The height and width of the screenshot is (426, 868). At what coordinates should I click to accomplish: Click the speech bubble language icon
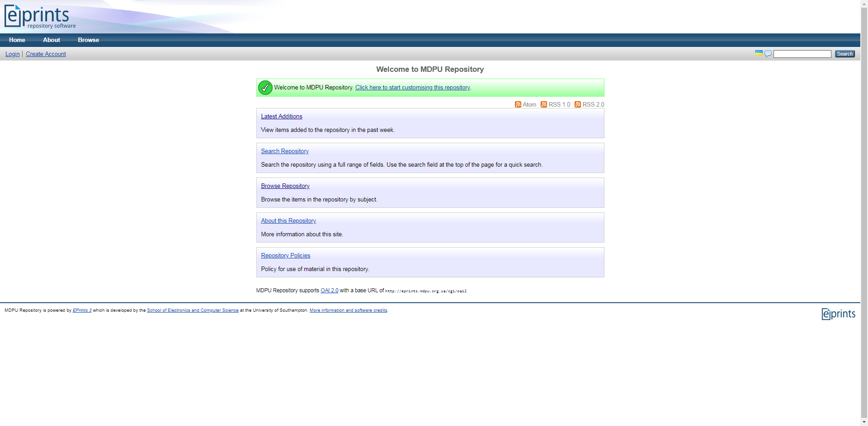[768, 54]
